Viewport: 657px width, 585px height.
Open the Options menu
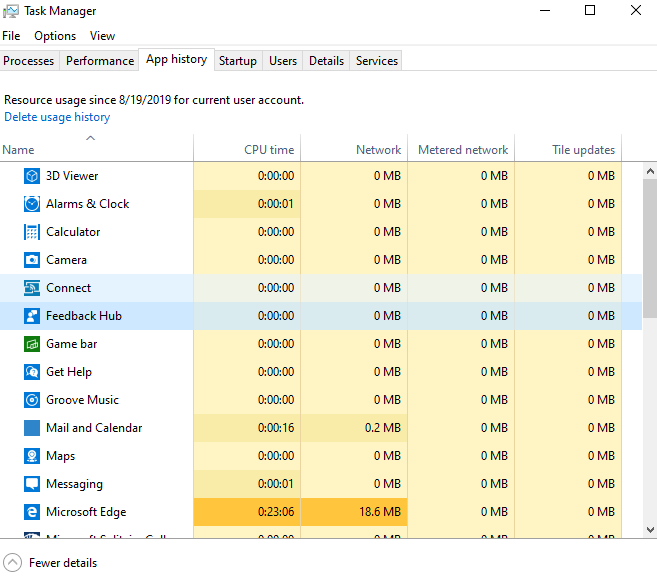click(x=55, y=36)
